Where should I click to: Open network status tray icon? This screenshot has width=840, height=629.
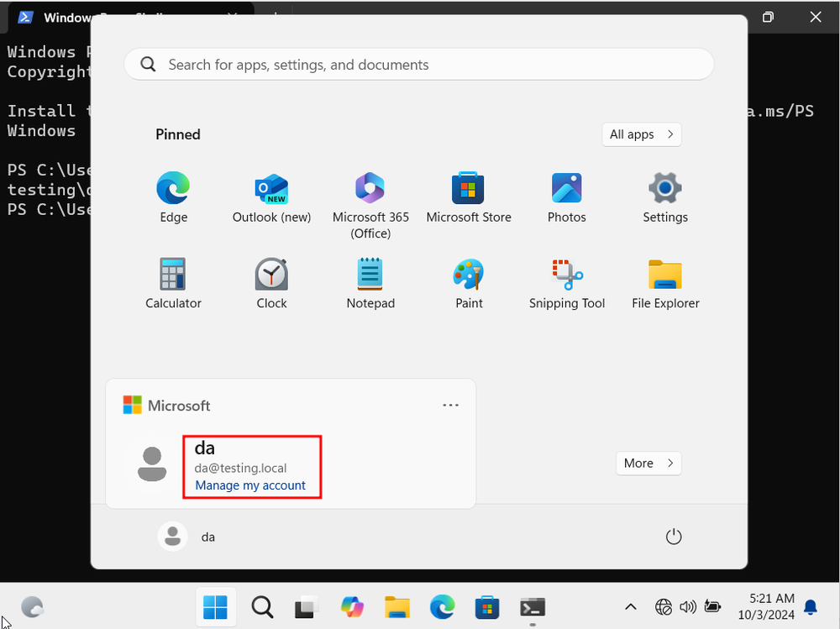click(x=664, y=606)
